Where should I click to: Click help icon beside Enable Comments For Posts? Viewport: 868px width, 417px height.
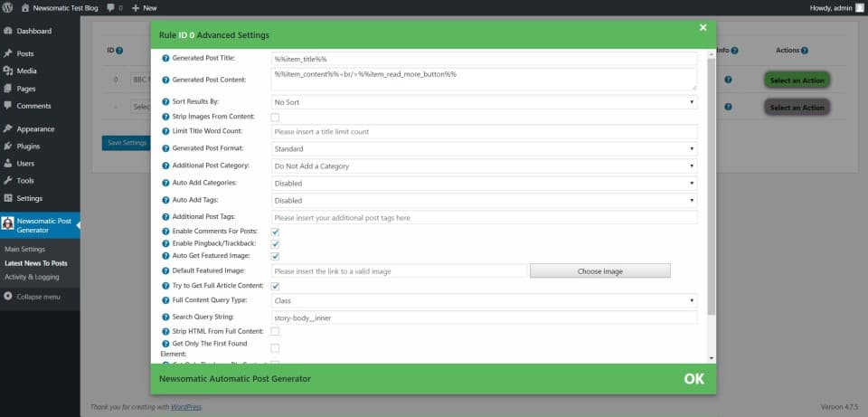tap(165, 232)
